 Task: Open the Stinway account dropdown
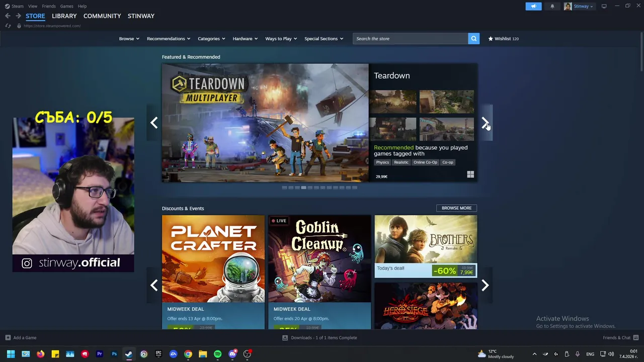click(583, 6)
